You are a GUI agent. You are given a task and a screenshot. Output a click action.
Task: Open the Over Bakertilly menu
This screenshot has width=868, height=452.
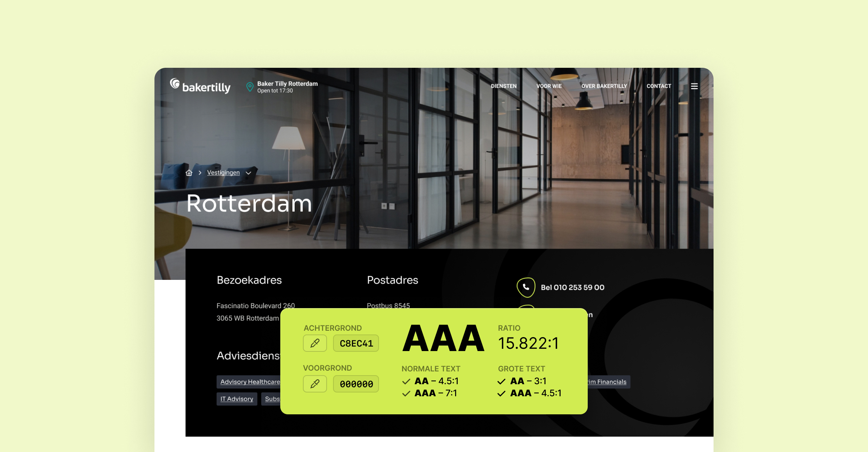tap(604, 86)
